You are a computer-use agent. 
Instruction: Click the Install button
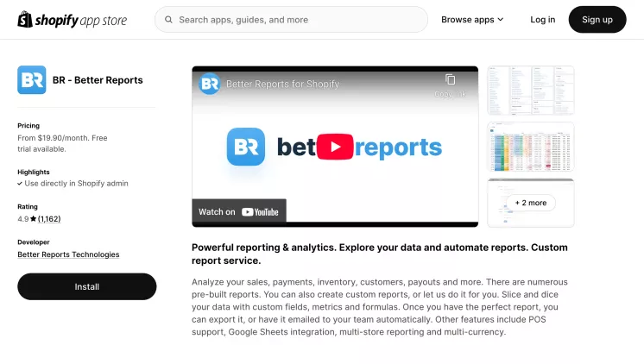click(x=87, y=286)
